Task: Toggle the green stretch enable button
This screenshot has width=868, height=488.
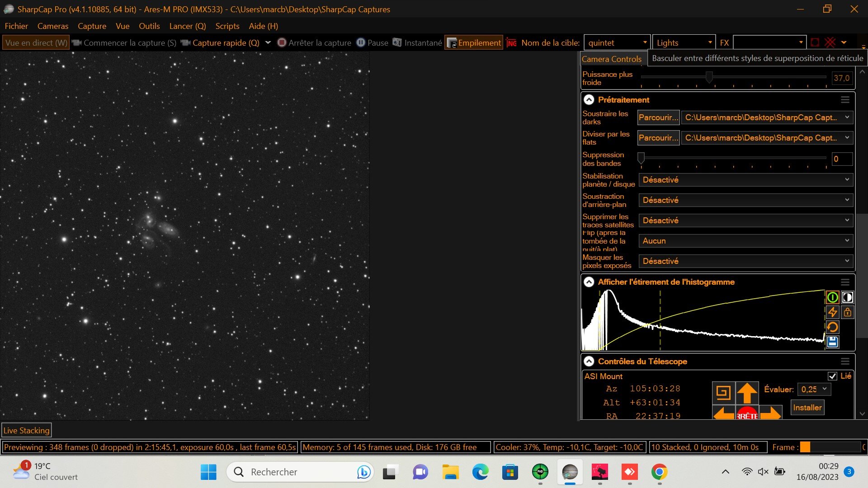Action: tap(832, 297)
